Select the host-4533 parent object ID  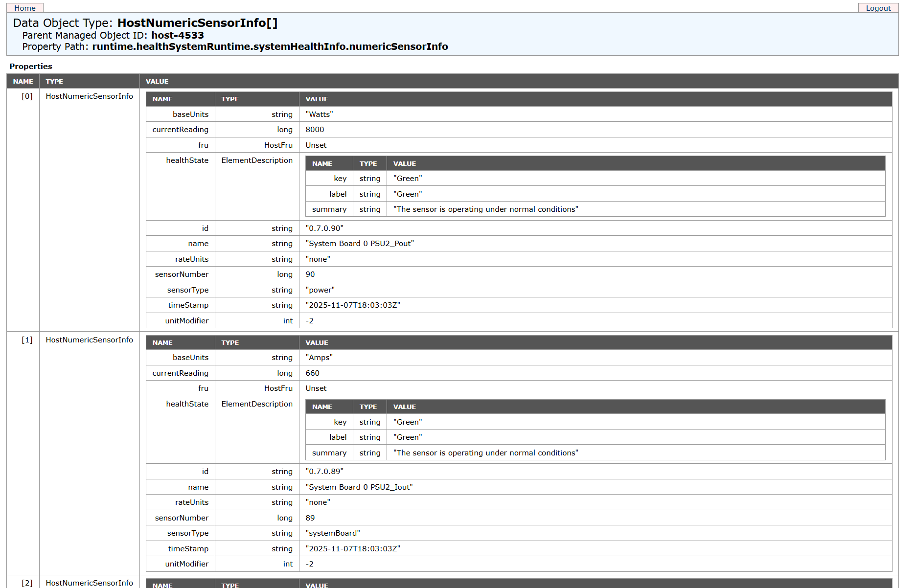click(x=178, y=35)
